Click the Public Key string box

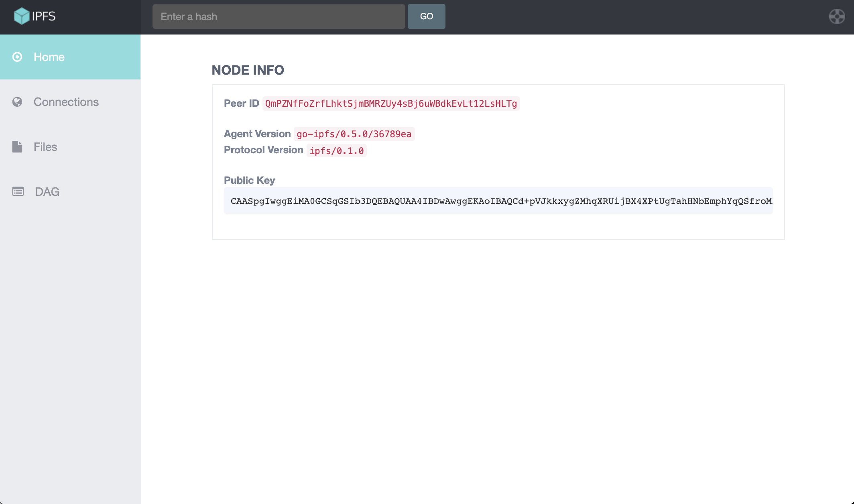click(498, 201)
